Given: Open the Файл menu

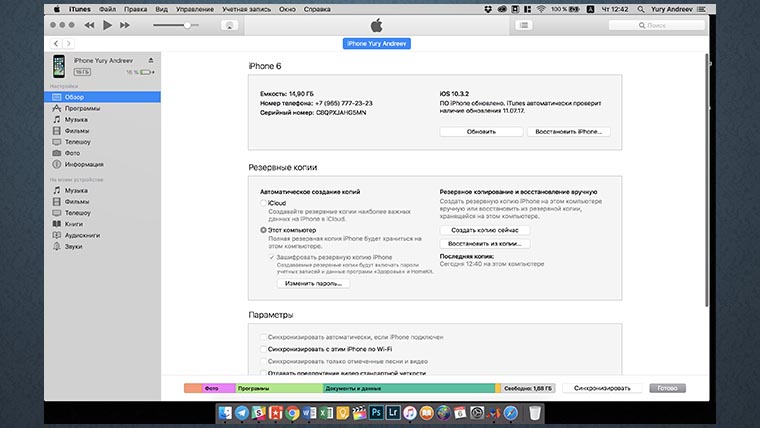Looking at the screenshot, I should point(107,9).
